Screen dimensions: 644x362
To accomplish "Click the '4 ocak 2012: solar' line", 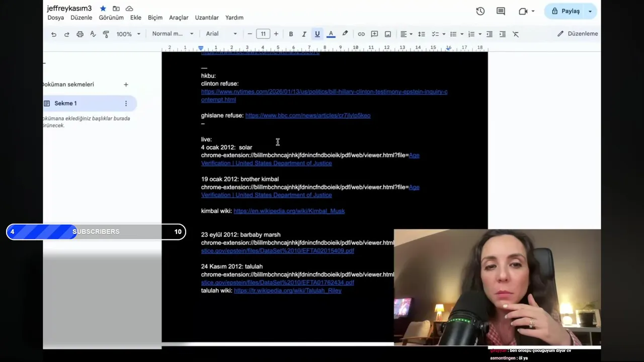I will click(226, 147).
